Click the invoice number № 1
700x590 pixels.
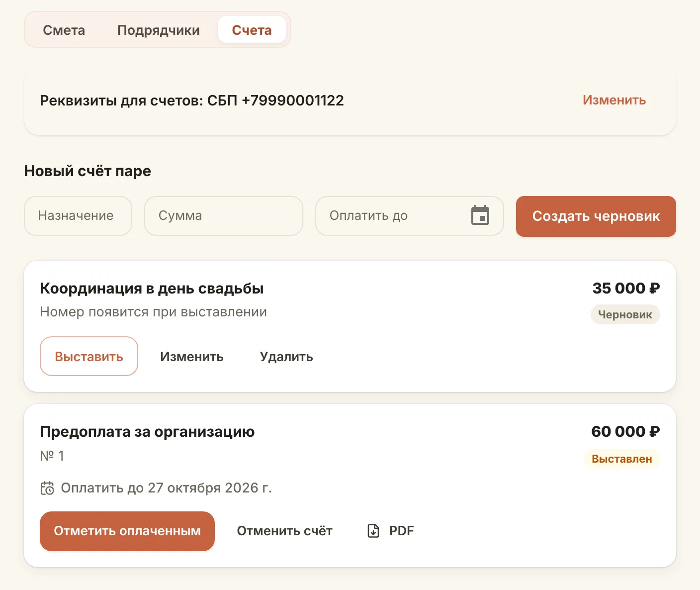pyautogui.click(x=52, y=456)
